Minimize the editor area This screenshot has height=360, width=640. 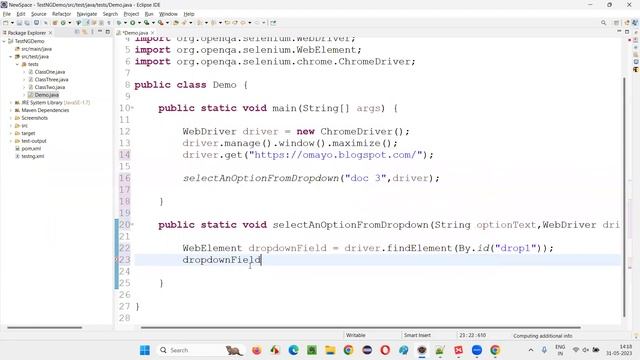pos(619,31)
